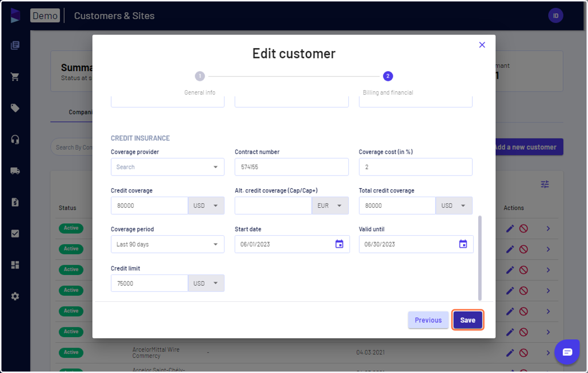Image resolution: width=588 pixels, height=373 pixels.
Task: Open the Alt. credit coverage EUR currency dropdown
Action: tap(330, 206)
